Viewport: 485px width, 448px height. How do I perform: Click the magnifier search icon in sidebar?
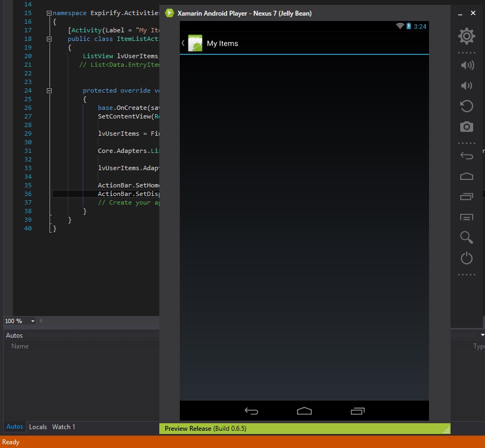(x=466, y=237)
